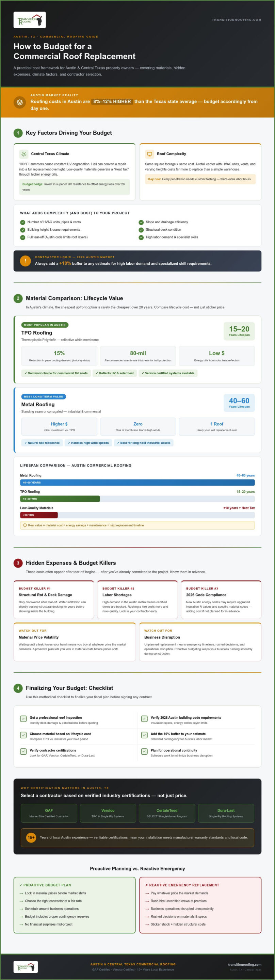
Task: Click the Natural hail resistance tag
Action: click(42, 443)
